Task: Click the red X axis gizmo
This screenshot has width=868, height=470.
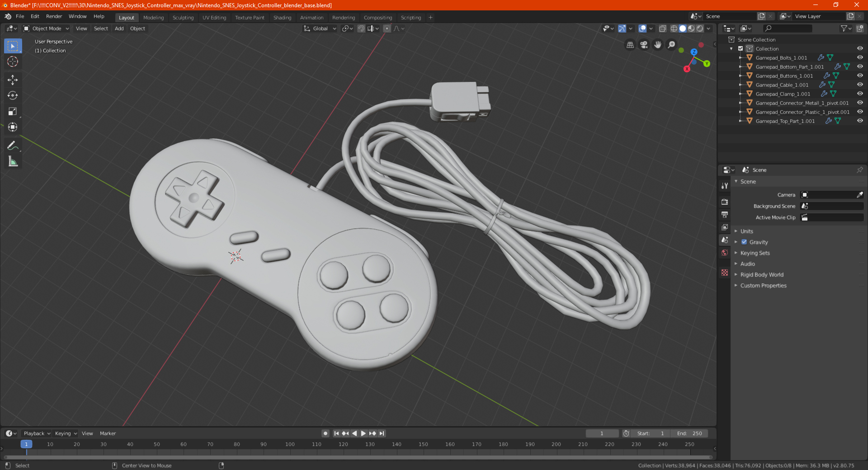Action: click(x=687, y=69)
